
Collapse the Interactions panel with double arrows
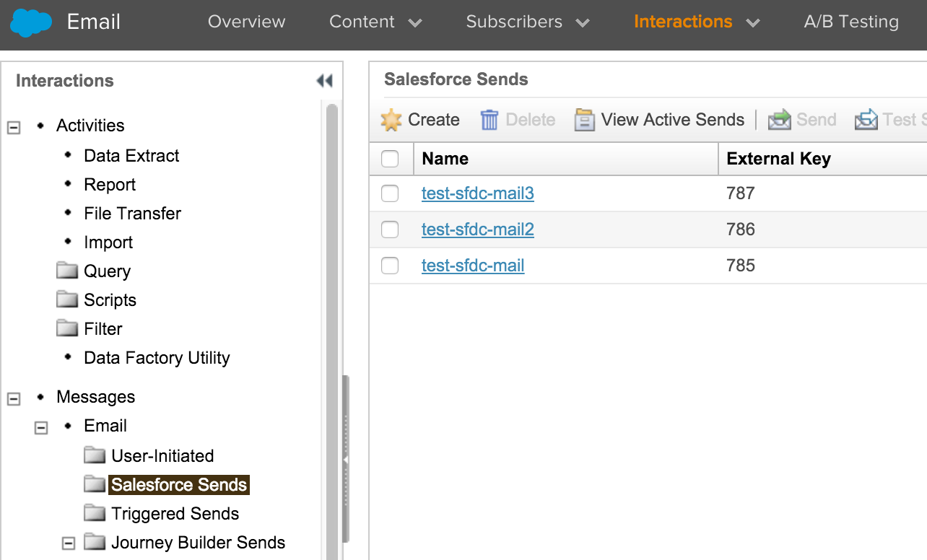pyautogui.click(x=324, y=81)
